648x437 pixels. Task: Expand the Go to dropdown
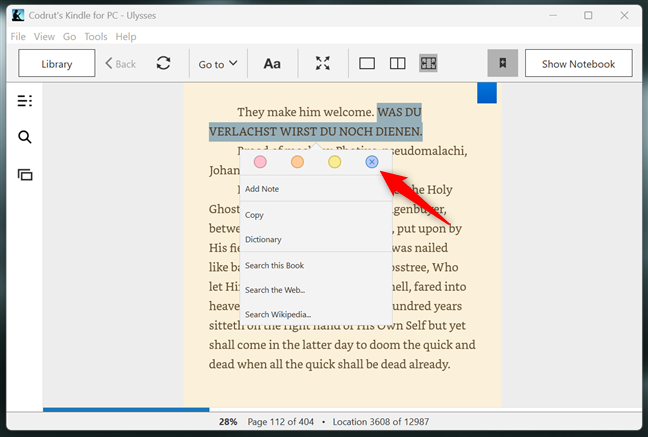tap(217, 64)
